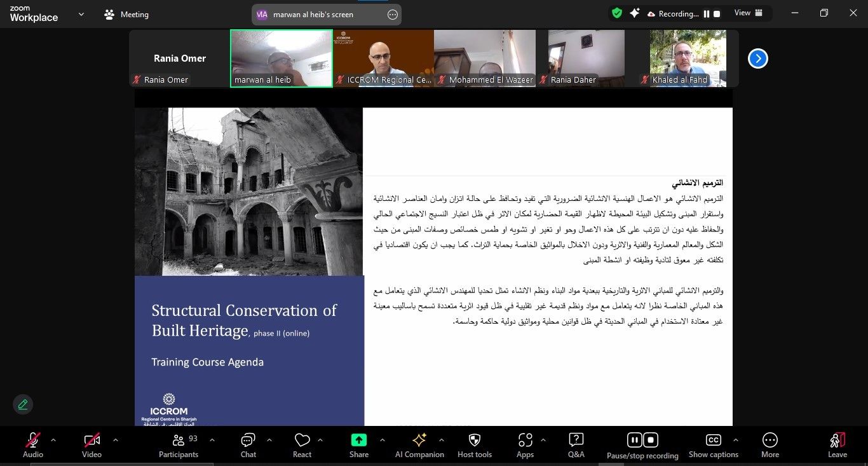Click Leave meeting button
Viewport: 868px width, 466px height.
(x=837, y=444)
